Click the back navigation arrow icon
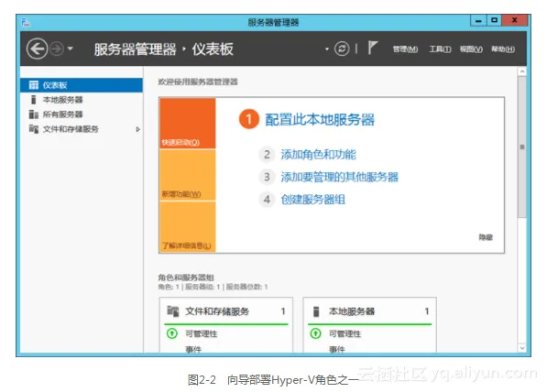 pyautogui.click(x=37, y=49)
